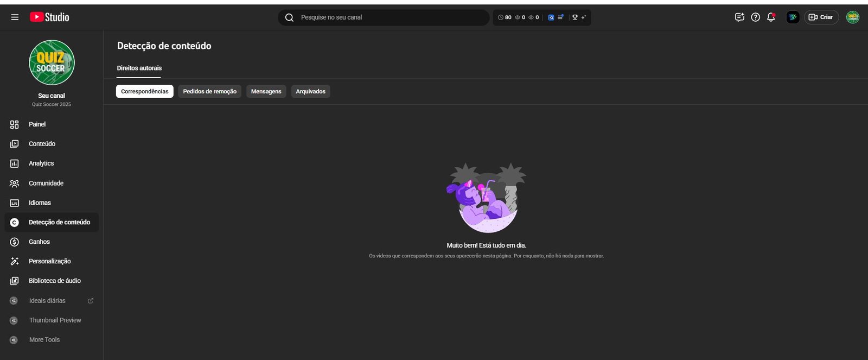Screen dimensions: 868x360
Task: Select the Pedidos de remoção chip
Action: [210, 91]
